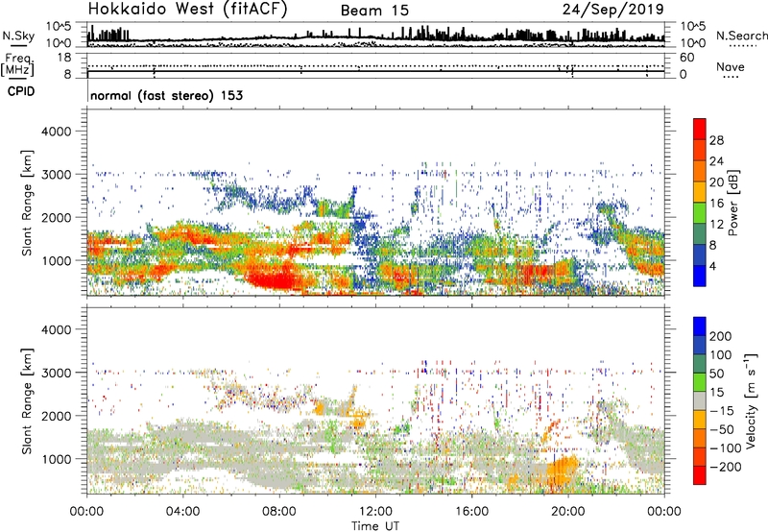Click the "Power [dB]" colorbar title
The width and height of the screenshot is (768, 532).
coord(732,203)
